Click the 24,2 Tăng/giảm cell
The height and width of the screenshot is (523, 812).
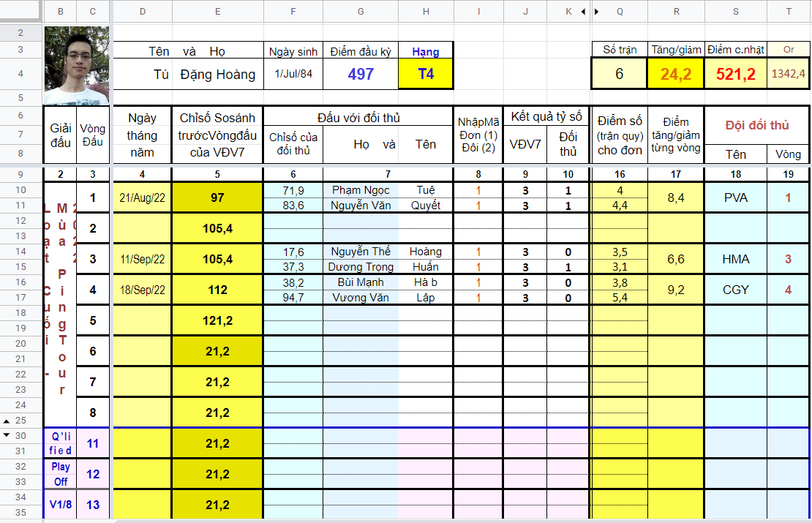coord(676,74)
